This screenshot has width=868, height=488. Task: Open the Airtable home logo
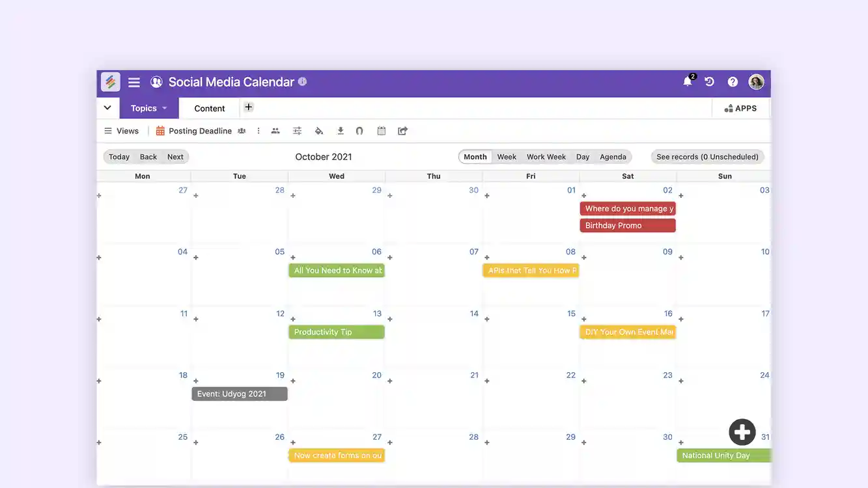(111, 82)
